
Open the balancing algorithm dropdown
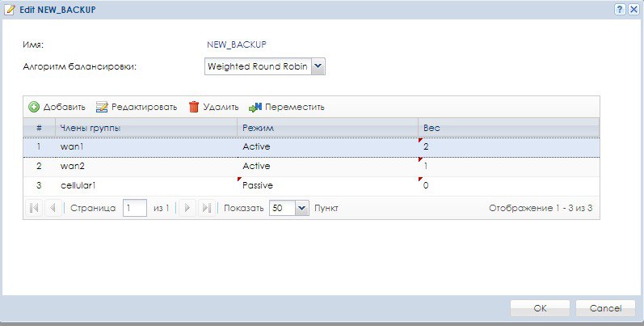click(318, 66)
